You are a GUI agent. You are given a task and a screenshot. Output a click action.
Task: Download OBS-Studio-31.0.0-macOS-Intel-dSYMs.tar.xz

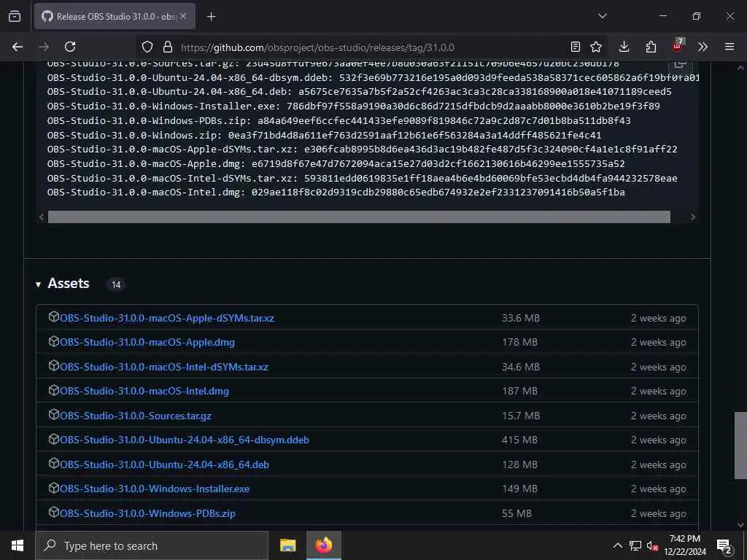[164, 367]
